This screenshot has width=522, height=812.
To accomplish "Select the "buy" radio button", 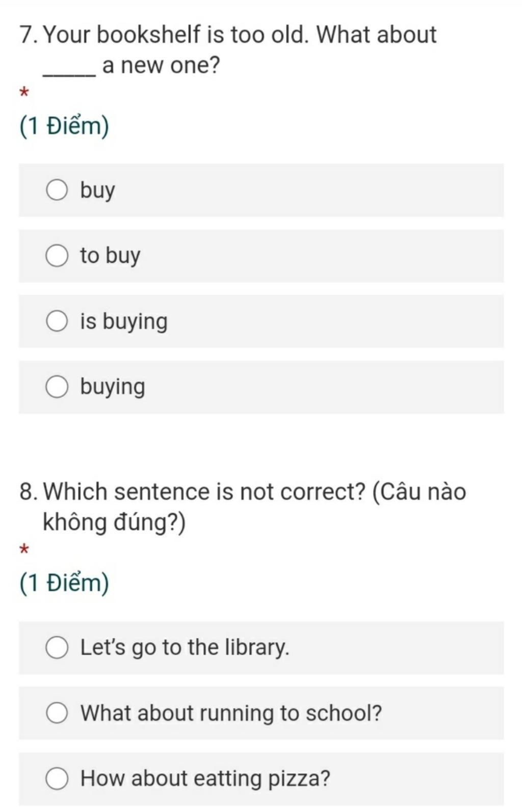I will [57, 190].
